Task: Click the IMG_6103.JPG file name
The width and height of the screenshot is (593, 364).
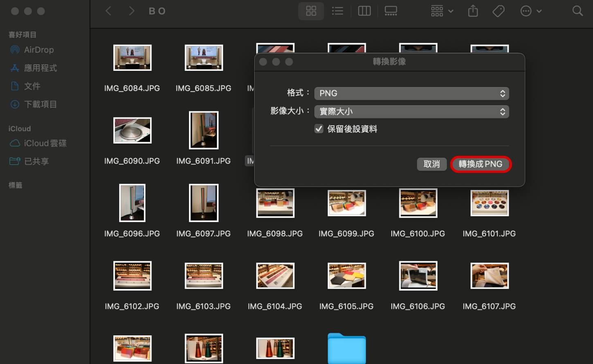Action: [x=203, y=306]
